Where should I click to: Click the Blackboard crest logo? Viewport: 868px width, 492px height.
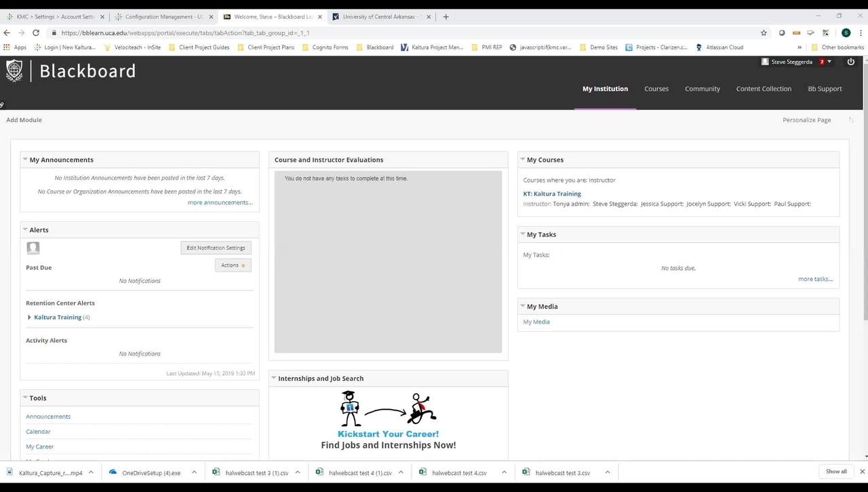coord(14,71)
